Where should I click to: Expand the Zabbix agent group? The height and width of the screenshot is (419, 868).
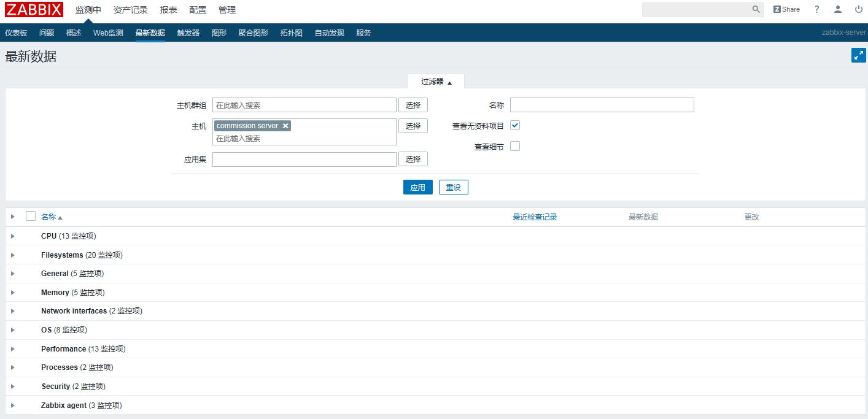coord(12,406)
